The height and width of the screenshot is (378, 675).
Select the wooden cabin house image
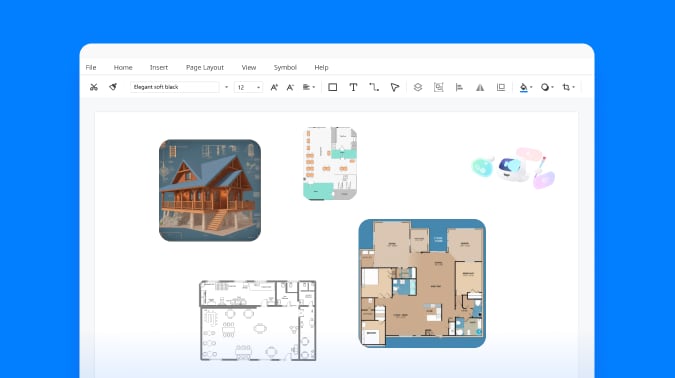click(210, 190)
